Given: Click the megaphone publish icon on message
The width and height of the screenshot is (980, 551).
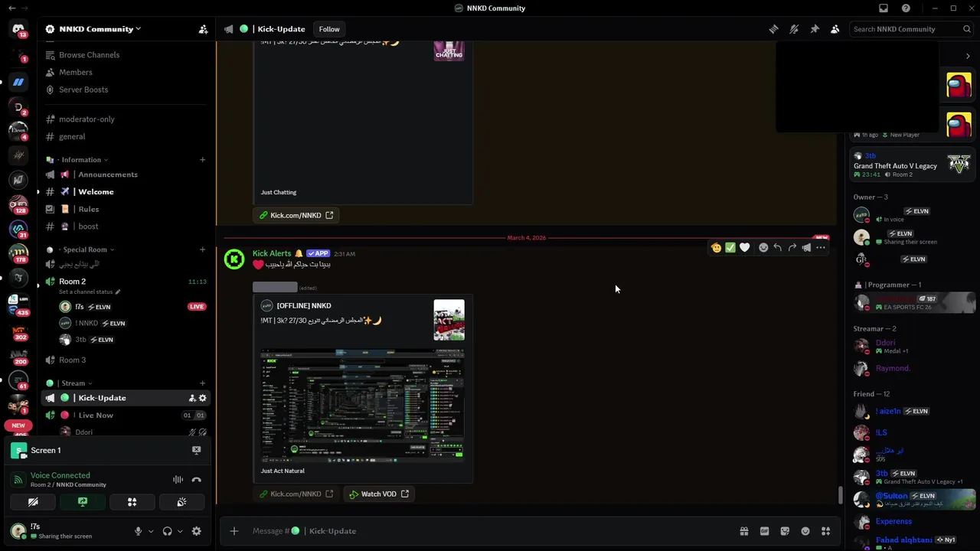Looking at the screenshot, I should click(x=806, y=247).
